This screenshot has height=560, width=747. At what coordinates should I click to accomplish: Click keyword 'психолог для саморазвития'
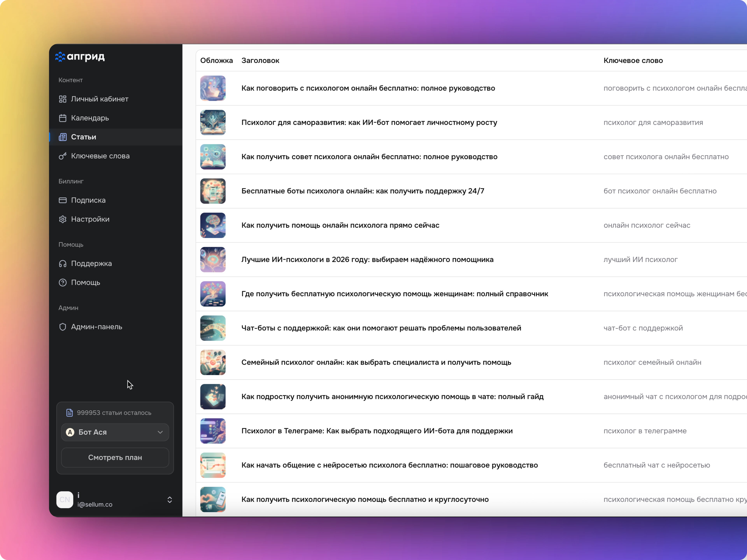[653, 122]
